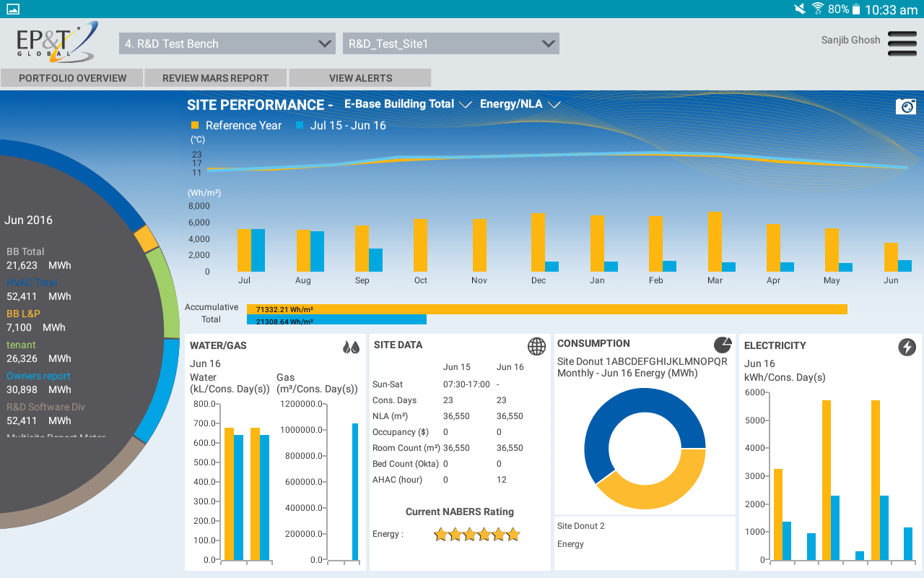Expand the R&D Test Bench dropdown
The height and width of the screenshot is (578, 924).
click(x=227, y=43)
